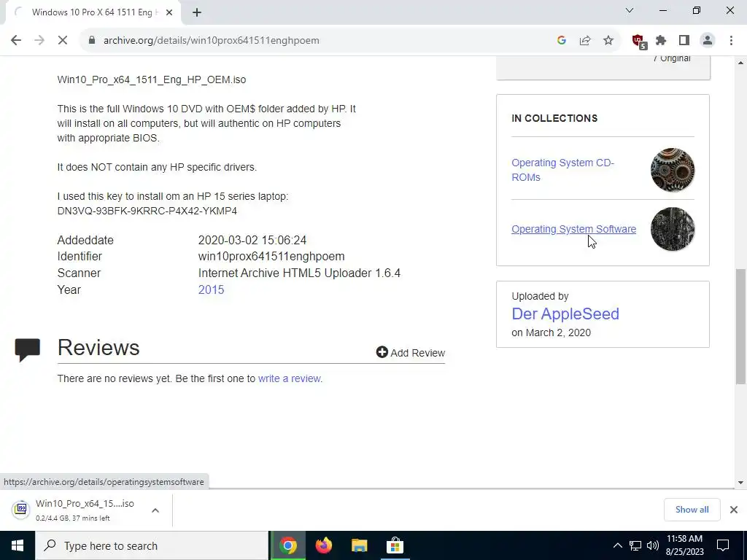Click the taskbar search box
The width and height of the screenshot is (747, 560).
(x=152, y=545)
